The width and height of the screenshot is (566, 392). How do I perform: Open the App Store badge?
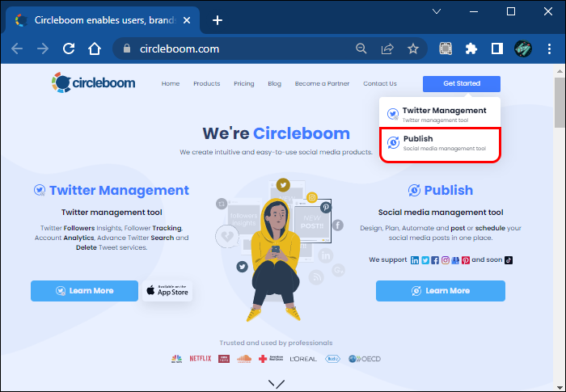click(167, 291)
